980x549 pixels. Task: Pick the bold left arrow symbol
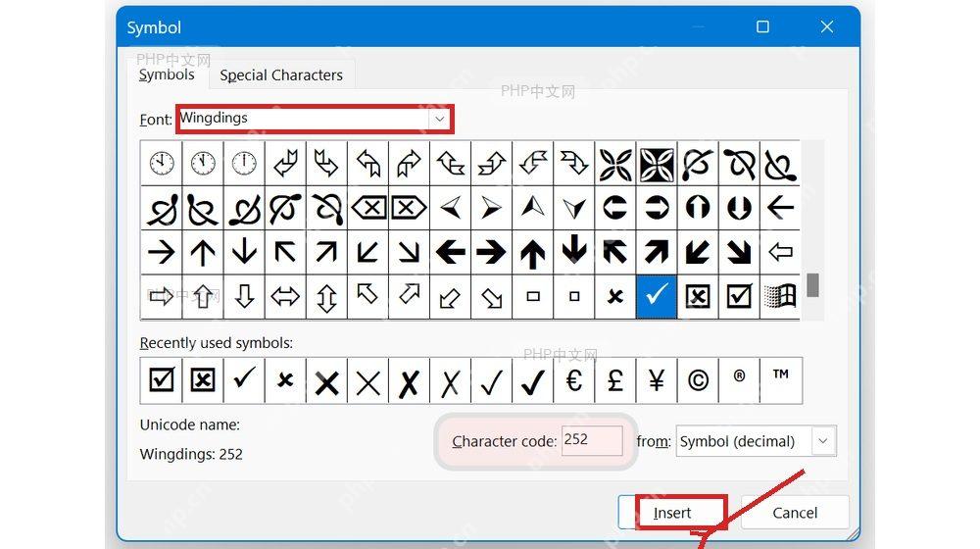click(x=450, y=252)
